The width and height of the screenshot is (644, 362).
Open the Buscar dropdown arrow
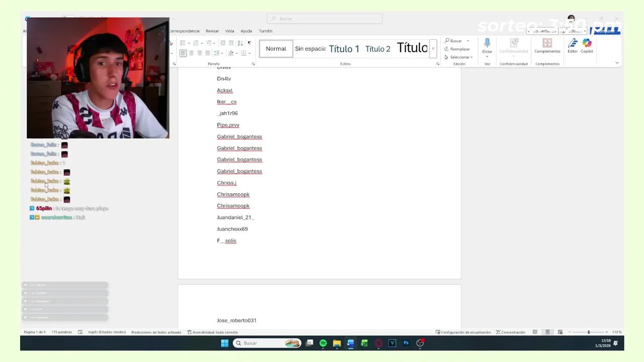click(468, 41)
